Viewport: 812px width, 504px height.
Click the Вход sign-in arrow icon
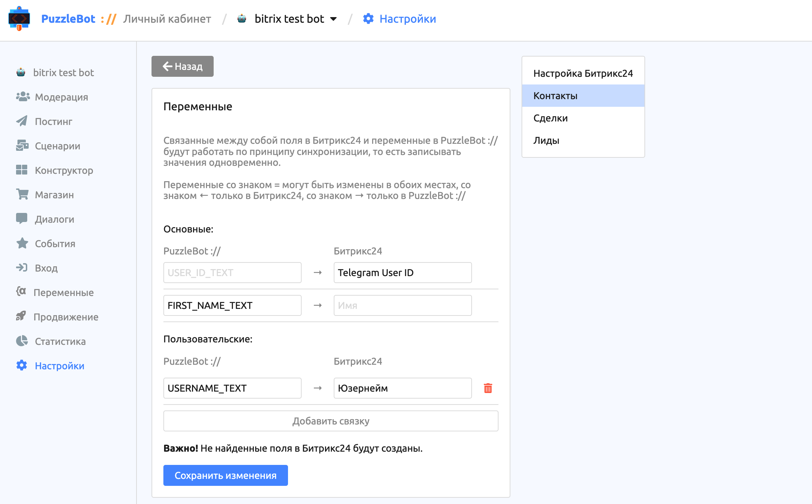[22, 268]
